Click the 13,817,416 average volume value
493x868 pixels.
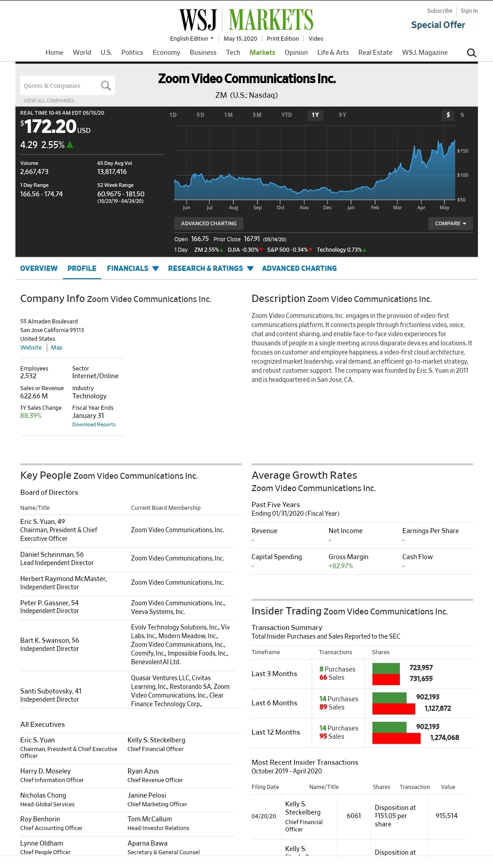[112, 172]
